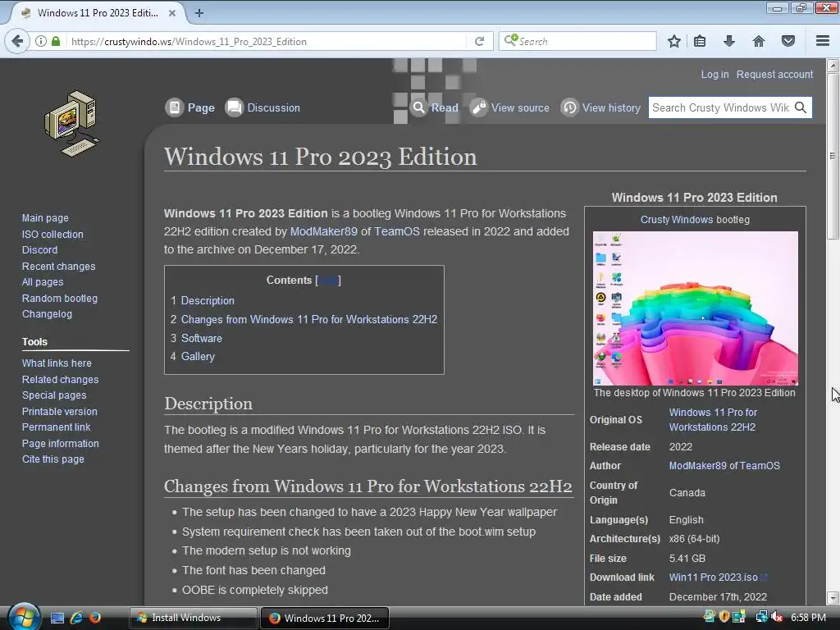Open the TeamOS link in intro paragraph
The image size is (840, 630).
pyautogui.click(x=396, y=231)
